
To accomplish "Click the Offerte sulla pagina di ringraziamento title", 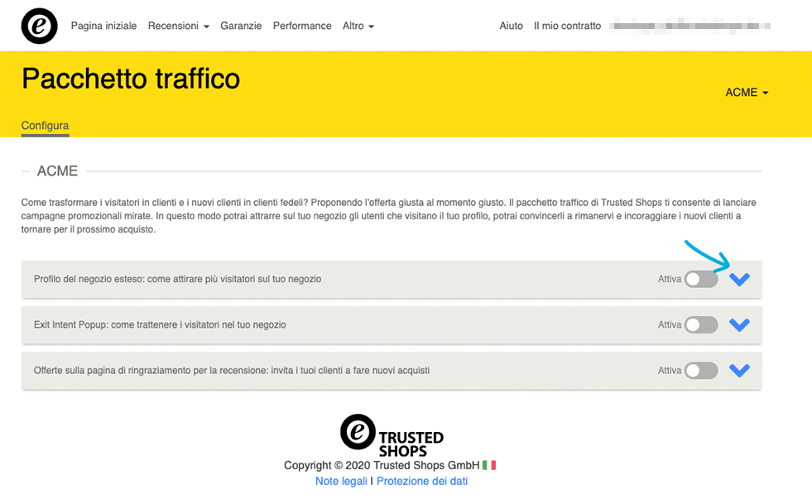I will tap(232, 371).
